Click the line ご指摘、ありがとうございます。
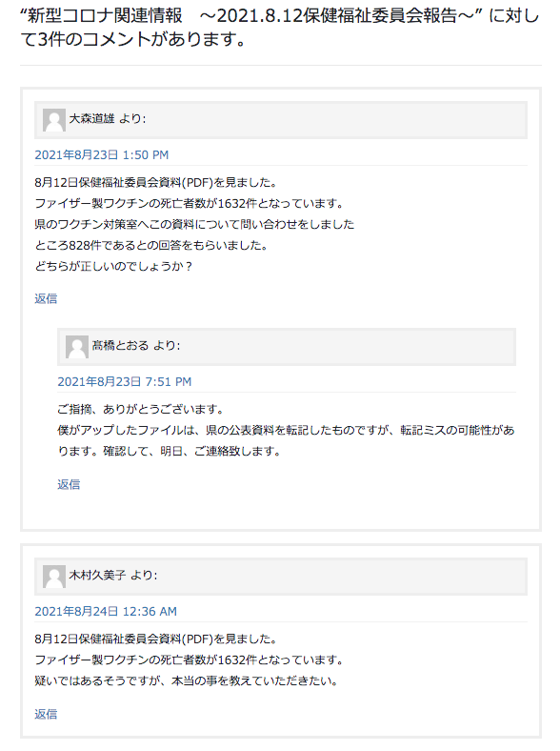 tap(141, 409)
